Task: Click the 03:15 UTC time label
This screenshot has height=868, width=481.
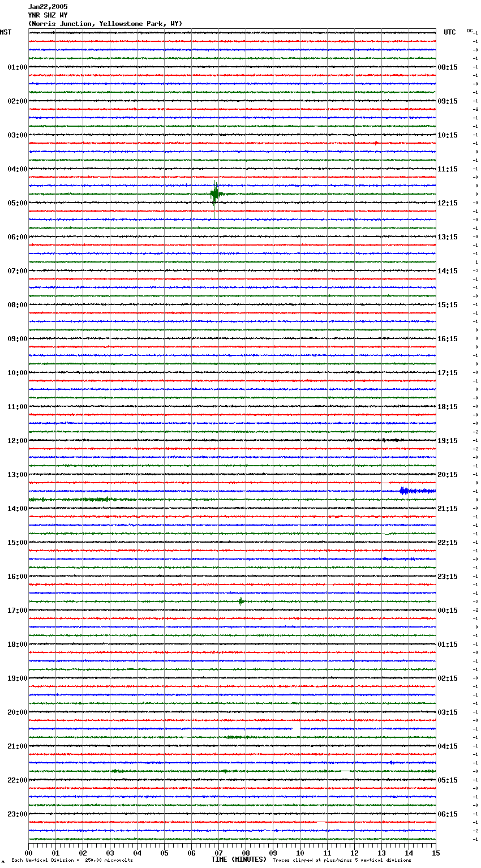Action: (448, 712)
